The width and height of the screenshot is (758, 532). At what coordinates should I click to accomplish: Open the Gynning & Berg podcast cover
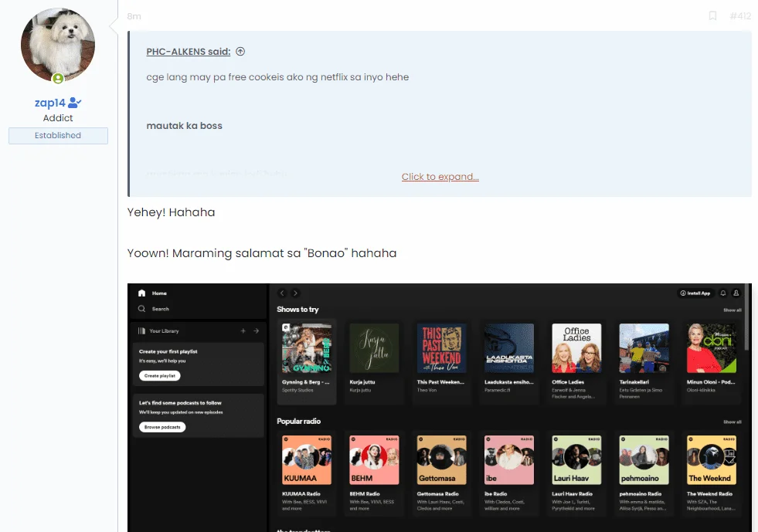click(307, 348)
